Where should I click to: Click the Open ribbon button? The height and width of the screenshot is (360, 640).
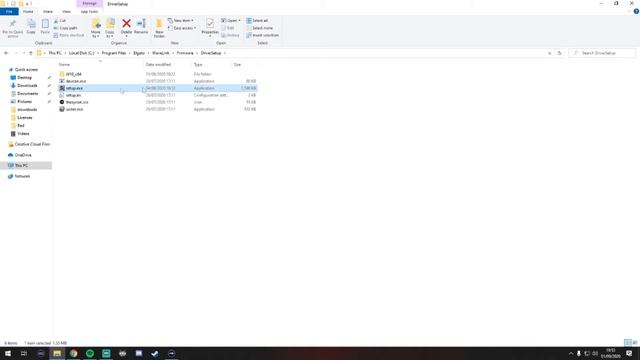[231, 20]
